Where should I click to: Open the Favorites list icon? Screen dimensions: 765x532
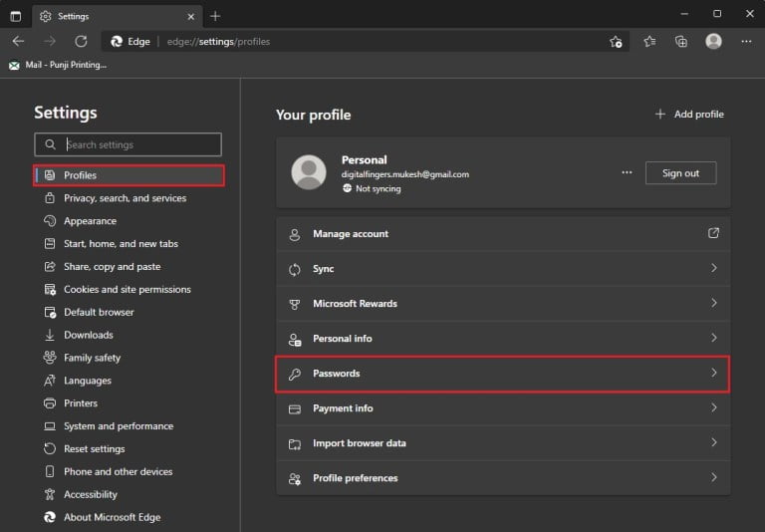[x=649, y=42]
